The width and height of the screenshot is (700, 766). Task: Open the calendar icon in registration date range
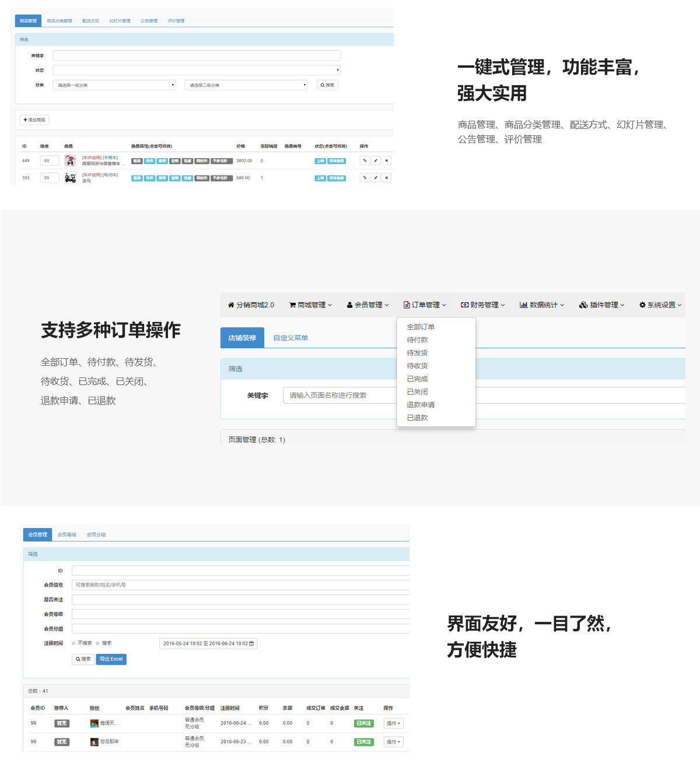tap(251, 643)
